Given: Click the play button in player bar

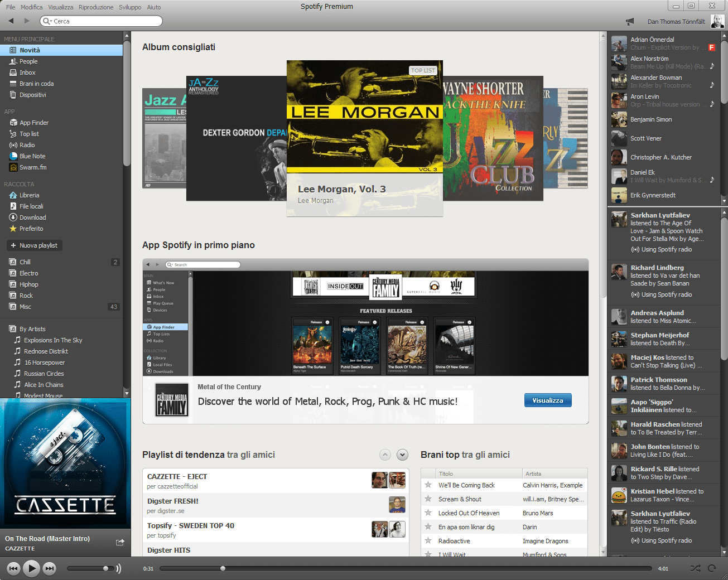Looking at the screenshot, I should [32, 568].
